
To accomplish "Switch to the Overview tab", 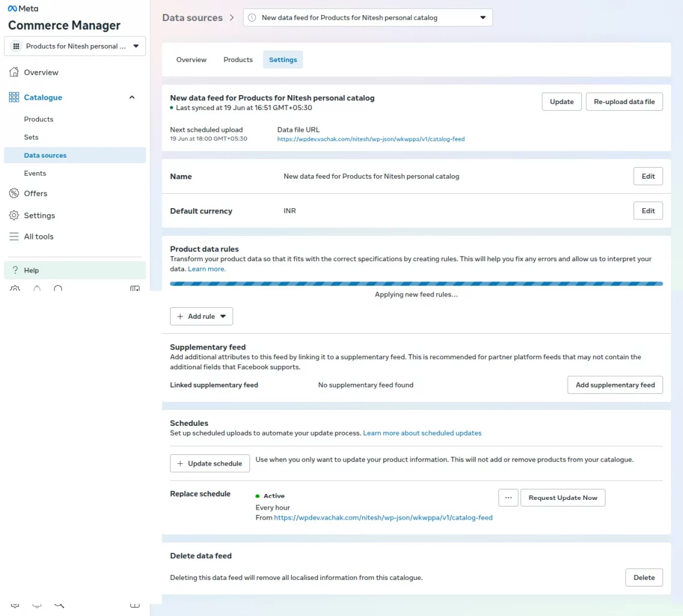I will pos(191,60).
